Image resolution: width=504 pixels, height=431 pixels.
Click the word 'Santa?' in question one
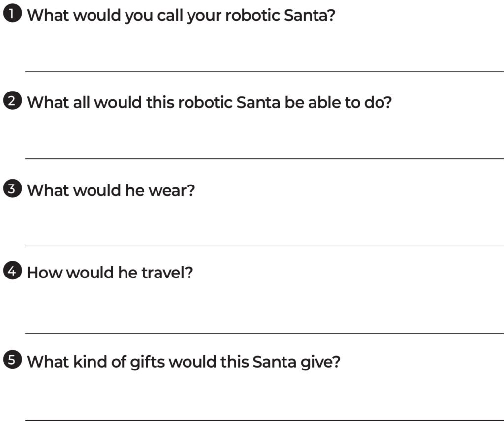pyautogui.click(x=310, y=15)
